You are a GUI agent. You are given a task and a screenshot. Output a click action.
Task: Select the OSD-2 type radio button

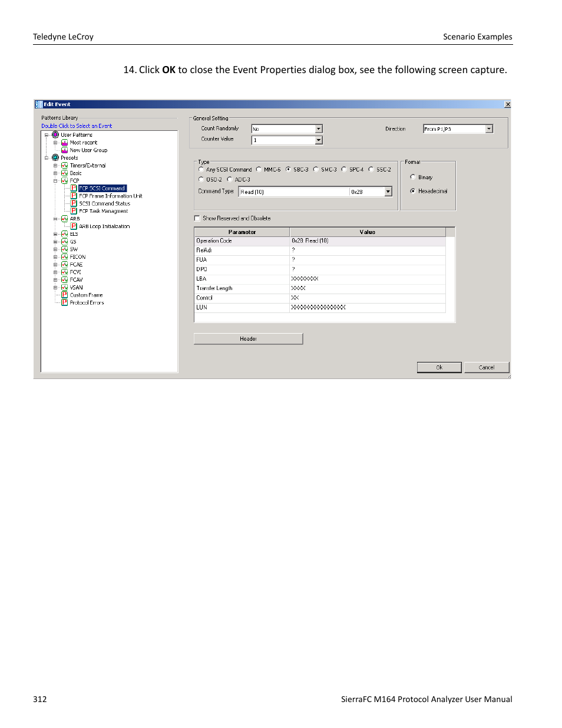coord(201,179)
